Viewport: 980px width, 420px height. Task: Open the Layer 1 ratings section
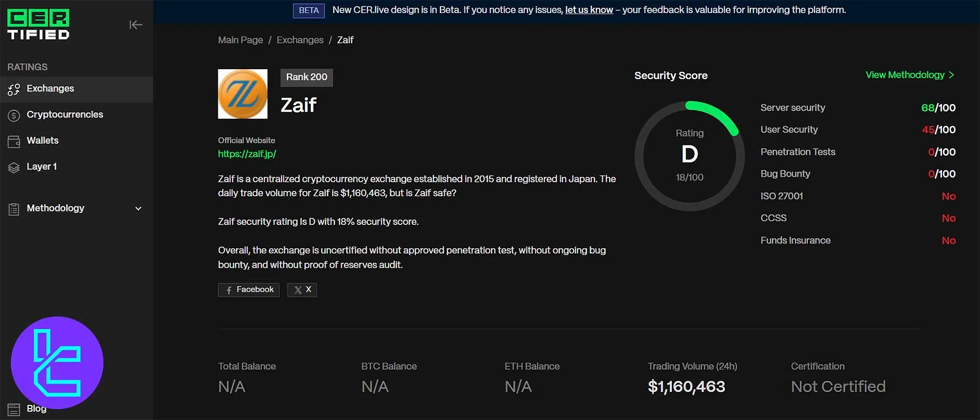point(76,167)
